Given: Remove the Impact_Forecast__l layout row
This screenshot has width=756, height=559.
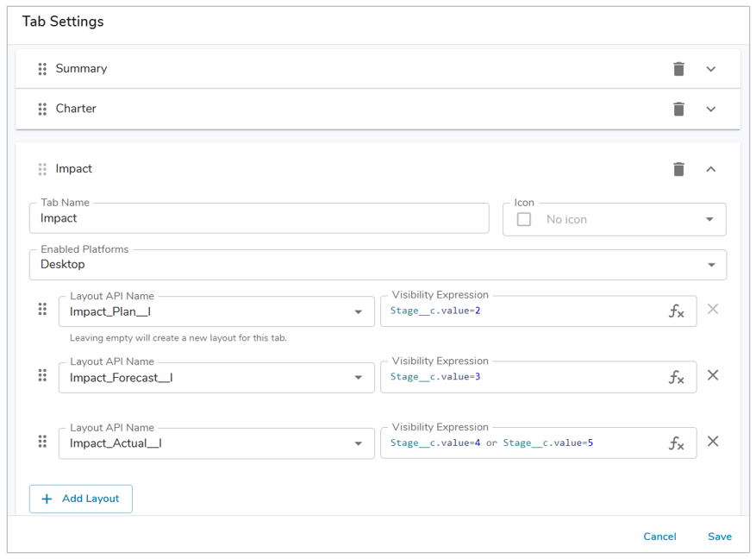Looking at the screenshot, I should [713, 375].
